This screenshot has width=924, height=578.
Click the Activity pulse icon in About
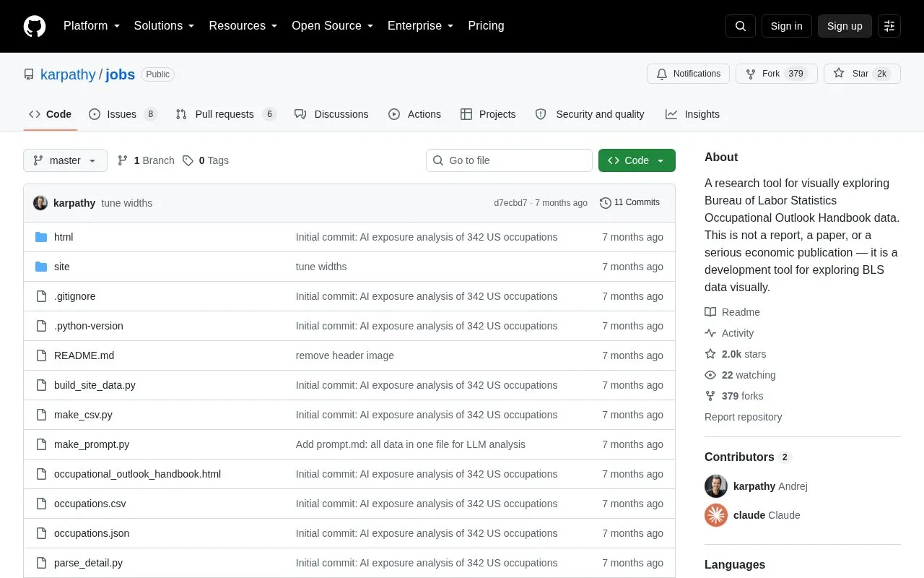[x=710, y=333]
